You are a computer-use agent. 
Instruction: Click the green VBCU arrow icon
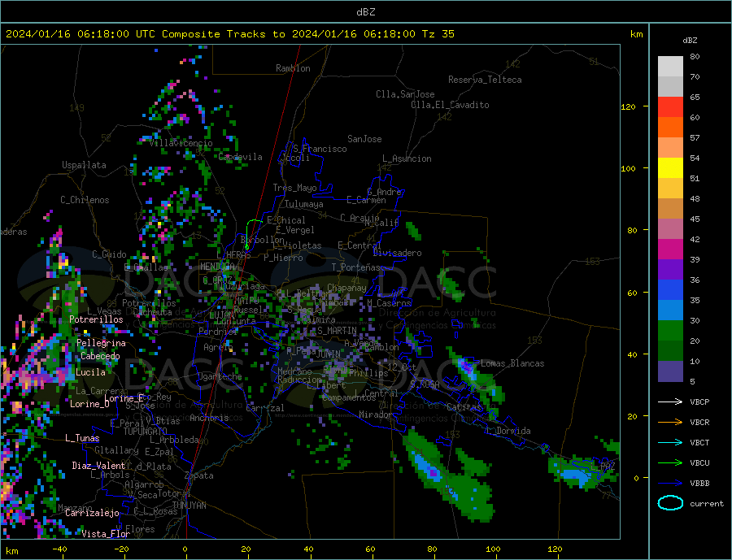(670, 463)
